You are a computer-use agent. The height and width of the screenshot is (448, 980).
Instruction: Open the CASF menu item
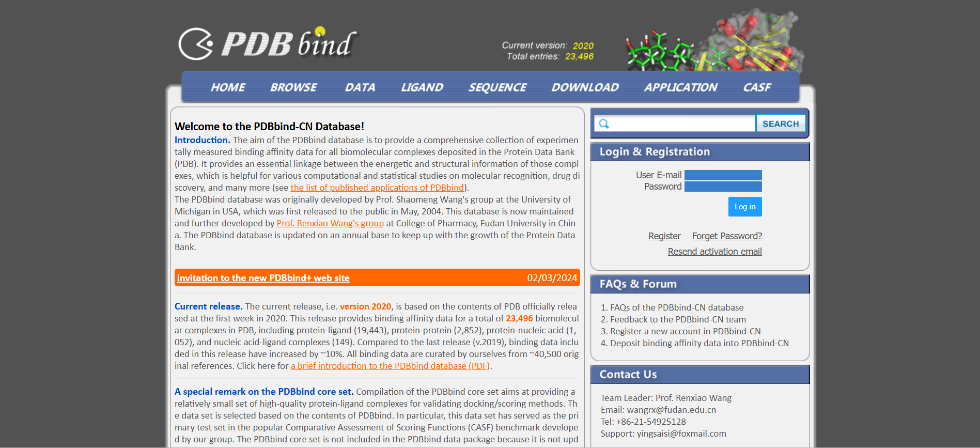[757, 87]
